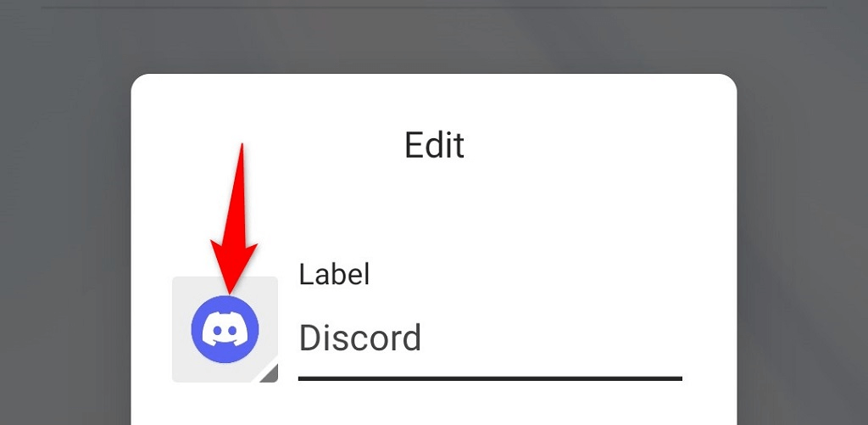
Task: Click the 'Label' caption above the field
Action: click(x=334, y=274)
